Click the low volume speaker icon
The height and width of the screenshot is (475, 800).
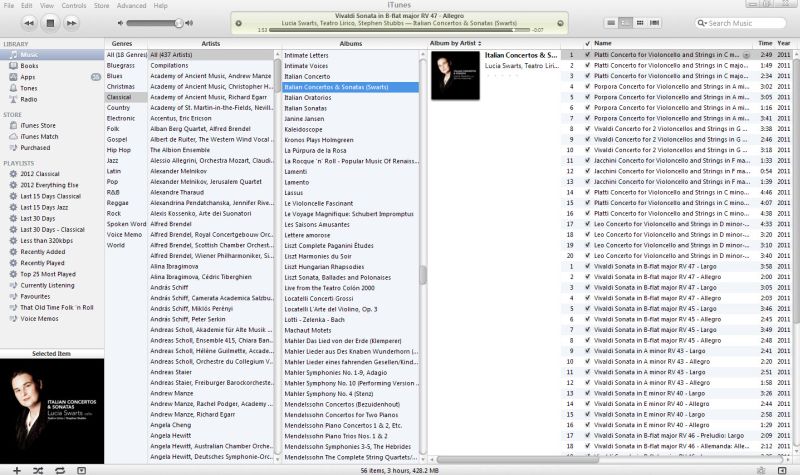(x=120, y=23)
